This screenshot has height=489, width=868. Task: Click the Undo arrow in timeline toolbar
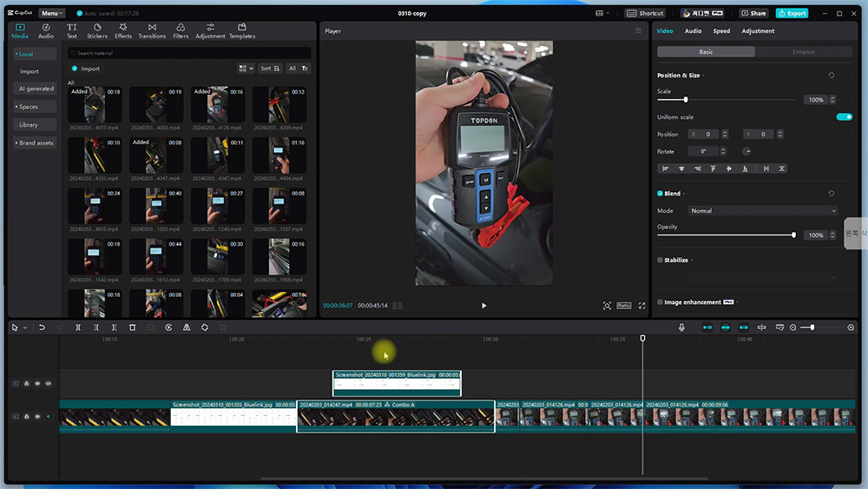pos(42,327)
